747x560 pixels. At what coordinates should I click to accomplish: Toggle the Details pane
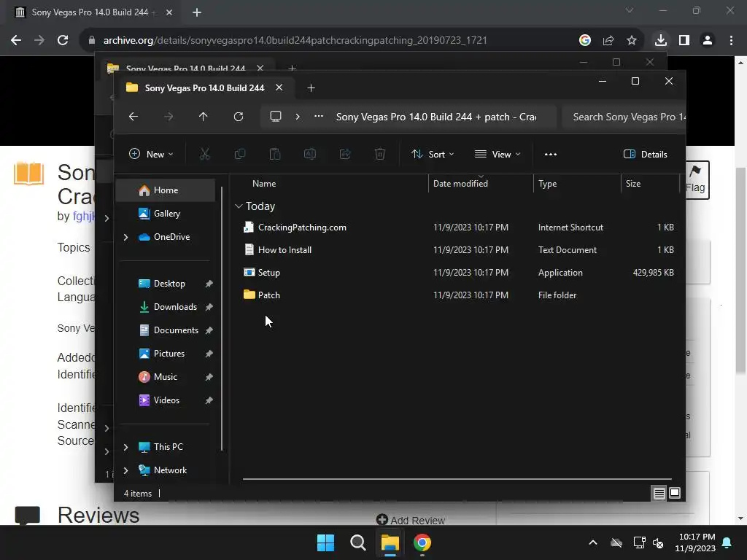(646, 155)
